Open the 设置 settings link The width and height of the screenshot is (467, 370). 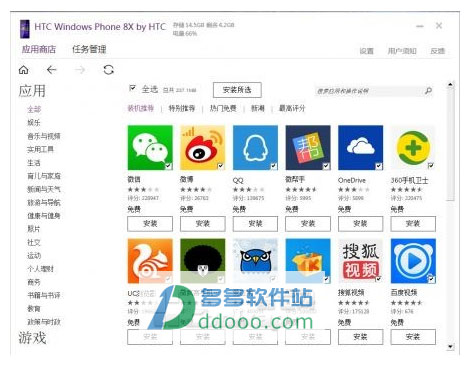click(x=366, y=51)
